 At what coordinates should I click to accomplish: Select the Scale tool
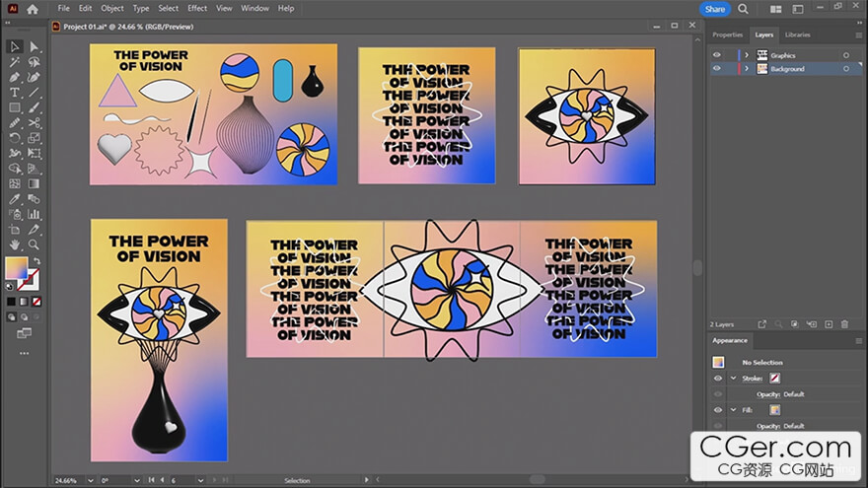coord(35,138)
